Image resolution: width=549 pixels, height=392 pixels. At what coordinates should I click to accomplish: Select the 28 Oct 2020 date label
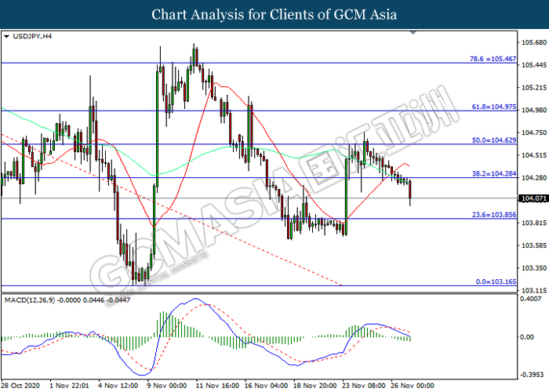click(21, 385)
